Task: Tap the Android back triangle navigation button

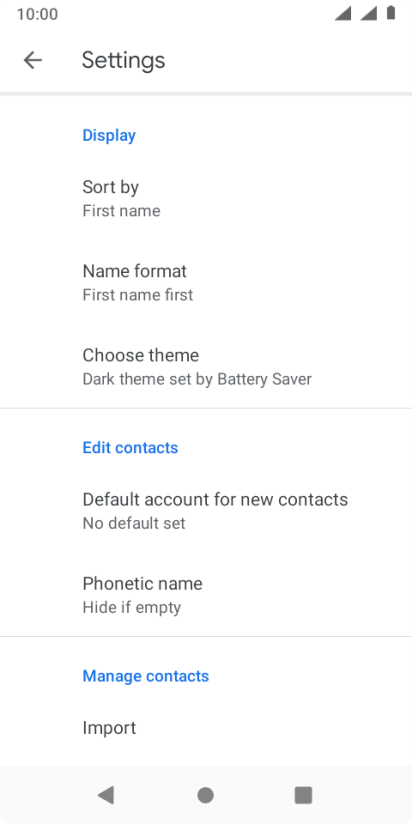Action: [106, 795]
